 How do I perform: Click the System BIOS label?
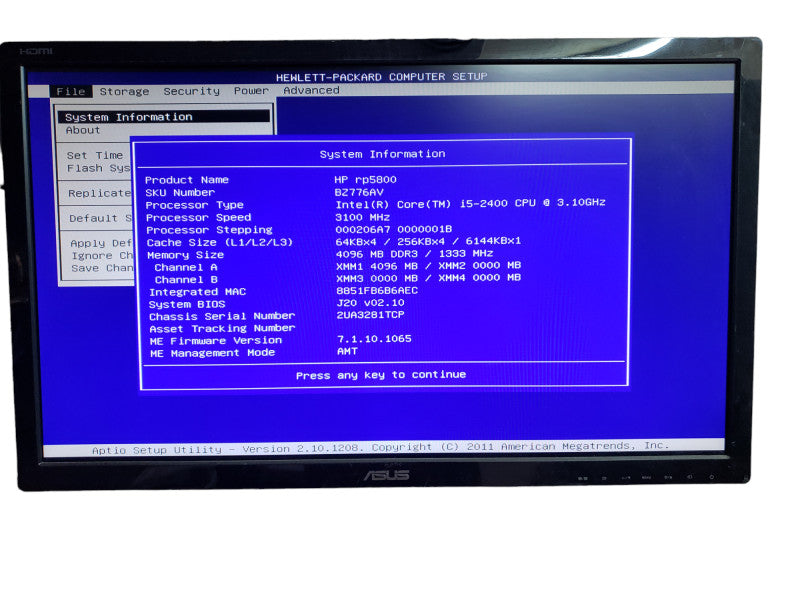pyautogui.click(x=187, y=304)
